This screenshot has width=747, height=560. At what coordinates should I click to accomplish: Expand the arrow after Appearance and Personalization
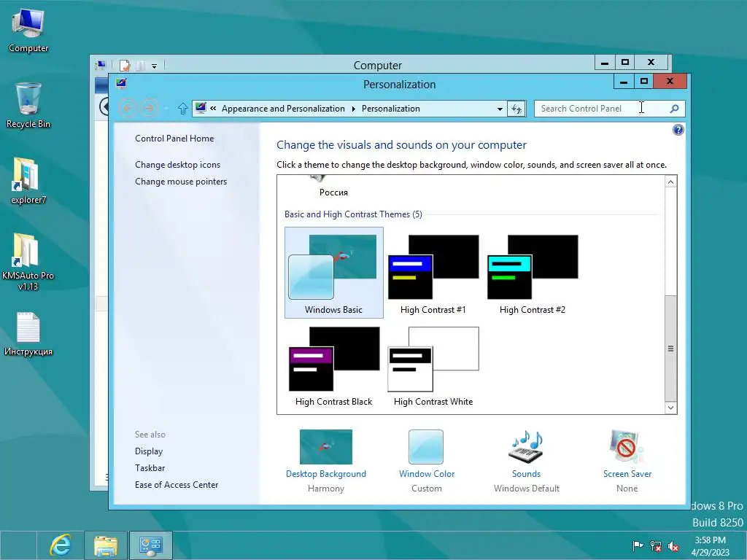pos(354,109)
